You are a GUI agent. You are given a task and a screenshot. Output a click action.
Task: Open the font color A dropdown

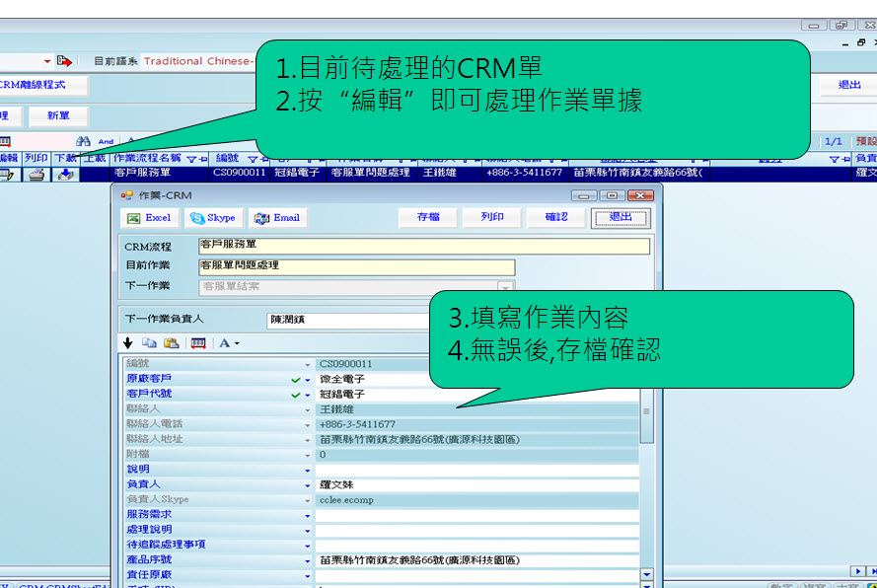coord(229,343)
